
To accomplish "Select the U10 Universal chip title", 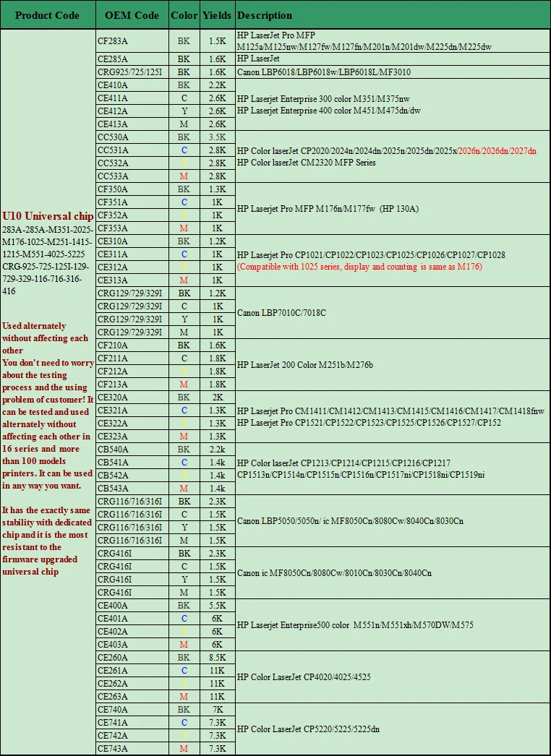I will pos(48,216).
